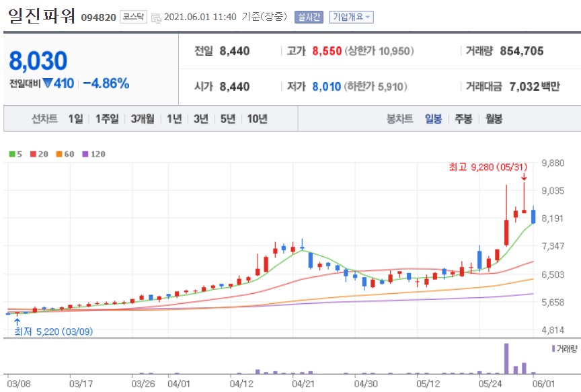The width and height of the screenshot is (581, 392).
Task: Click the tallest purple volume bar
Action: pos(506,358)
